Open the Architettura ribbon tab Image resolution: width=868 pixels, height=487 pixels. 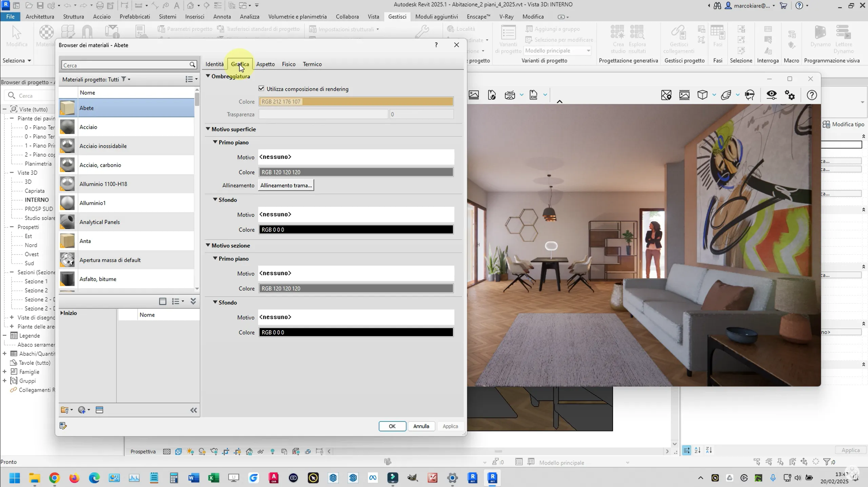click(x=40, y=16)
